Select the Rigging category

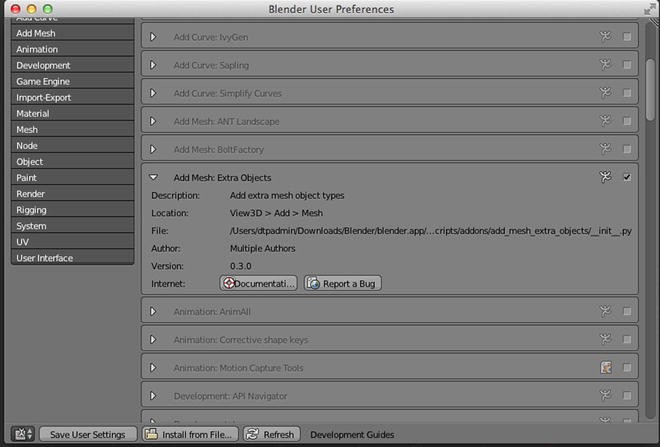pos(72,209)
